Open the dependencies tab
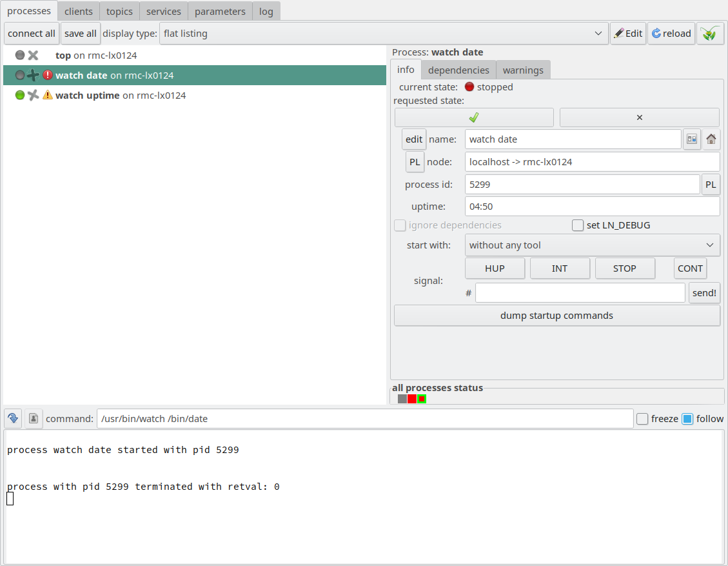Image resolution: width=728 pixels, height=566 pixels. point(458,70)
